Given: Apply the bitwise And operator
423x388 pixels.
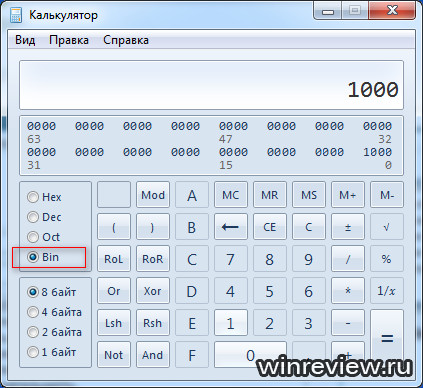Looking at the screenshot, I should (x=153, y=355).
